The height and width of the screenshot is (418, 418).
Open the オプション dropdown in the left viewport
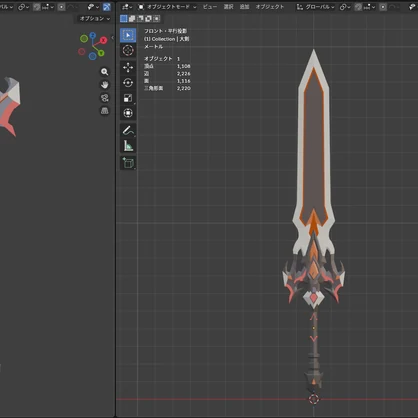(x=94, y=19)
